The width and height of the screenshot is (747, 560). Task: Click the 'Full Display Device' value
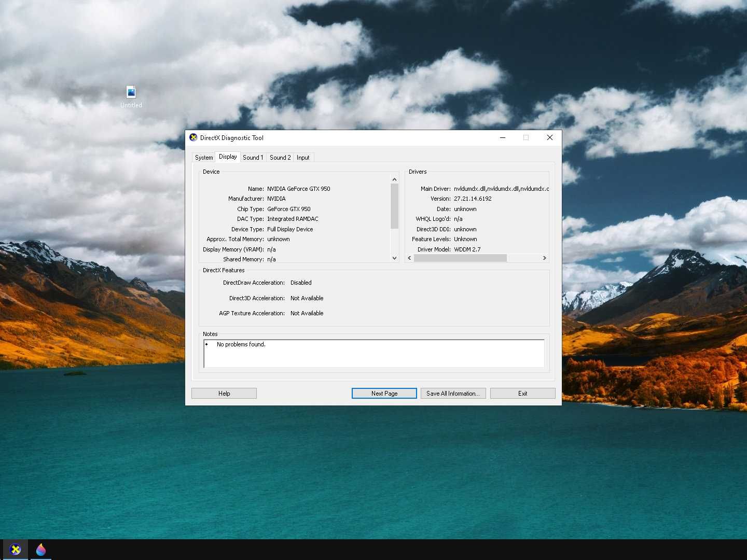[290, 229]
